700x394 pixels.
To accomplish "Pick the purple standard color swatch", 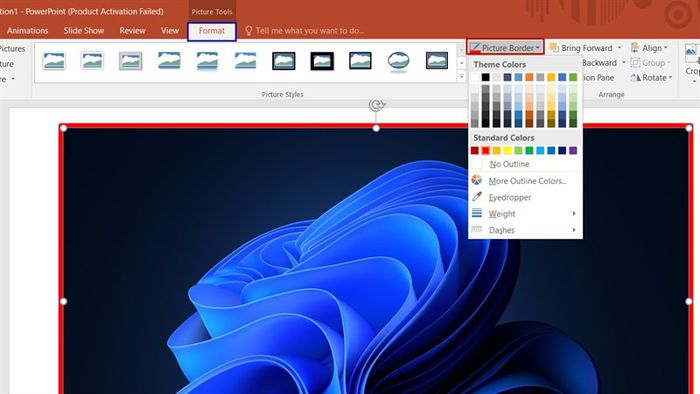I will [x=573, y=151].
